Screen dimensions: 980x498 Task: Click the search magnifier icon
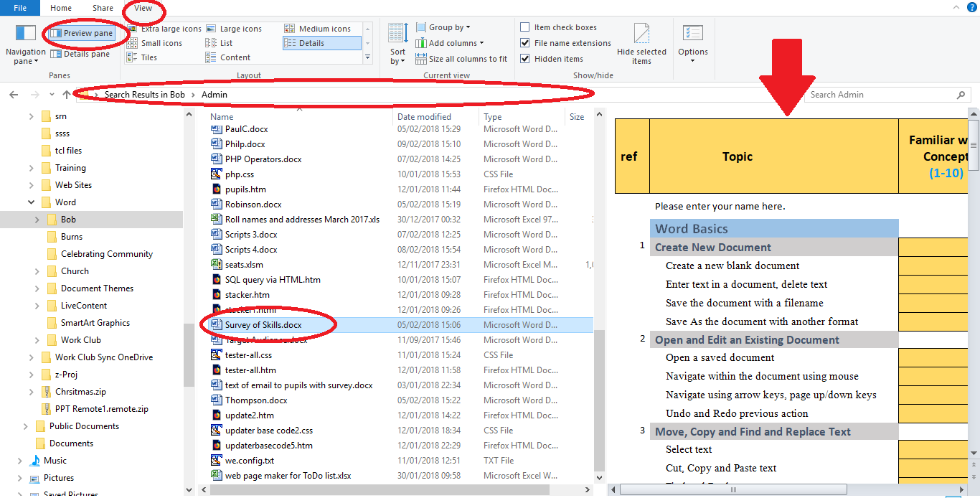point(961,95)
